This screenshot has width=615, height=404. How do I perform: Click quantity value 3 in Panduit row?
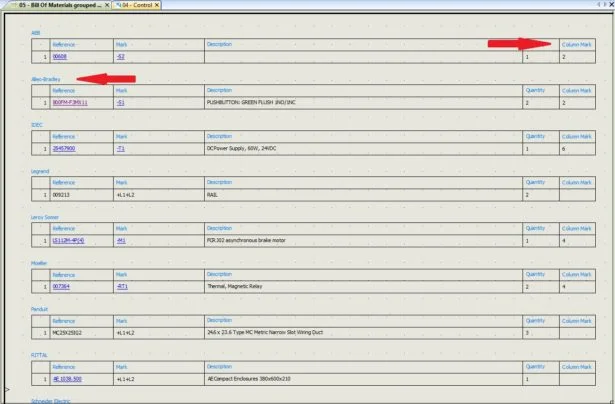pos(527,333)
